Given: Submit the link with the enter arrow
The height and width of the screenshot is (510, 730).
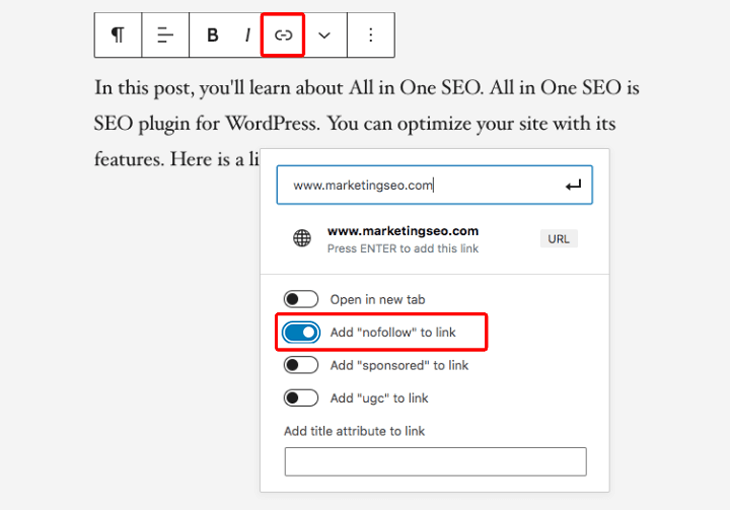Looking at the screenshot, I should tap(573, 185).
